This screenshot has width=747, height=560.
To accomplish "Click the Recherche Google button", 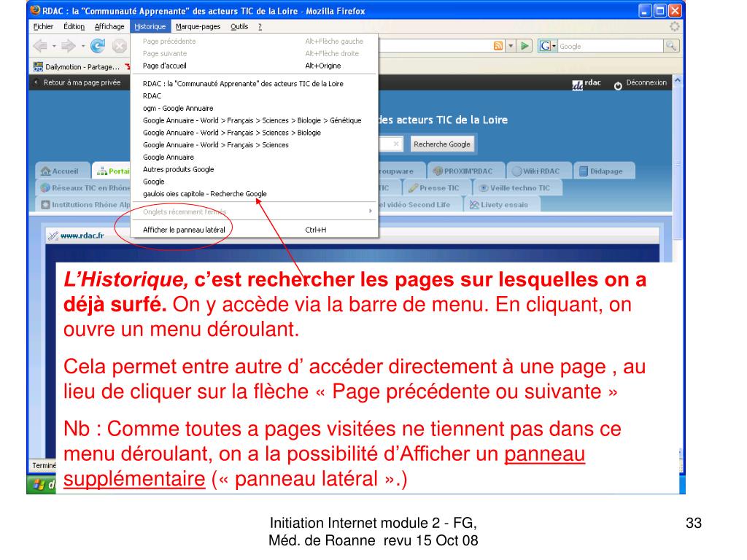I will point(441,144).
